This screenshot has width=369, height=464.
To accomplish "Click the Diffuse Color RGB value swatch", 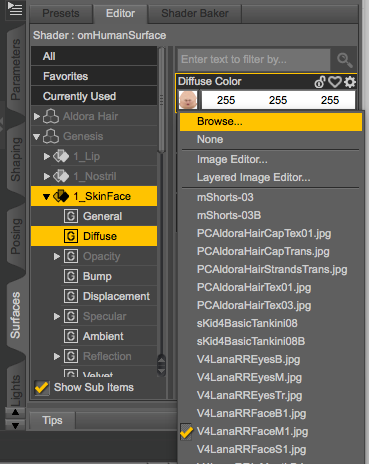I will (x=278, y=100).
